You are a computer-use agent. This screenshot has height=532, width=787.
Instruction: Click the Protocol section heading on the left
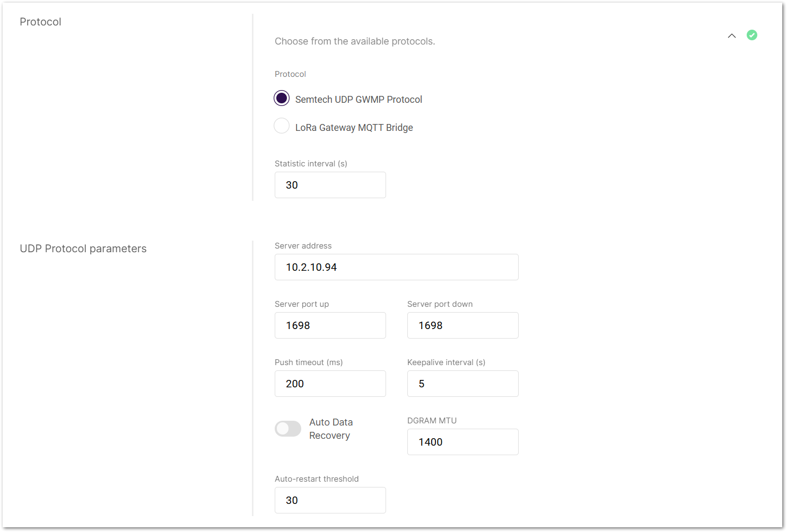tap(40, 22)
